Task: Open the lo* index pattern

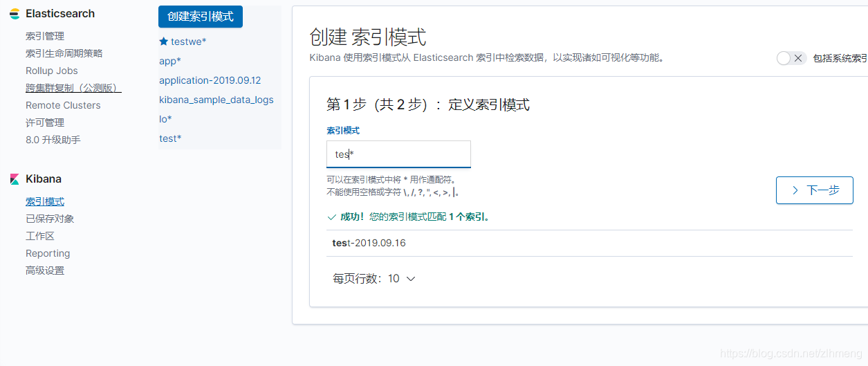Action: point(165,119)
